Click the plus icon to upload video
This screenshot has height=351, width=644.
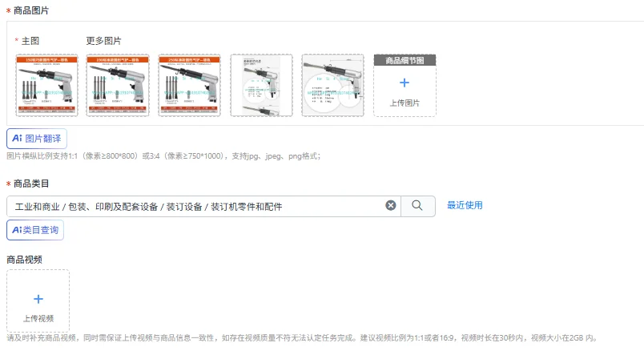[38, 299]
